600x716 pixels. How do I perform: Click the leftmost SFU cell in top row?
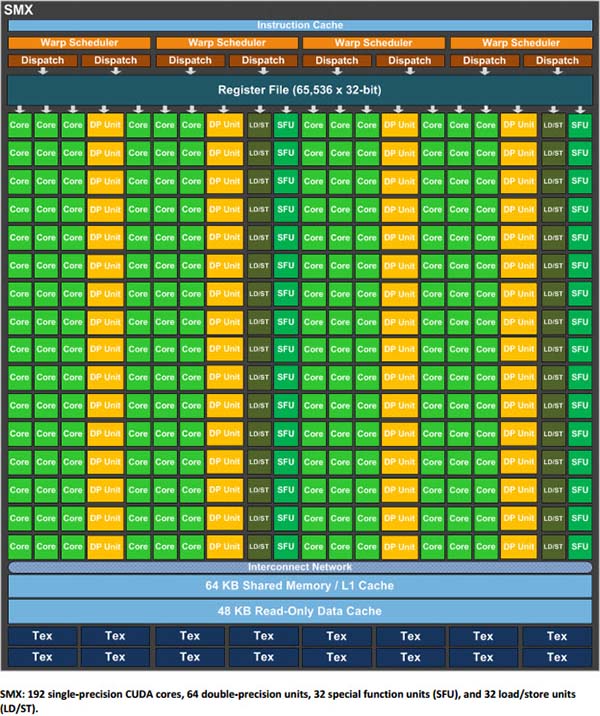click(x=285, y=125)
